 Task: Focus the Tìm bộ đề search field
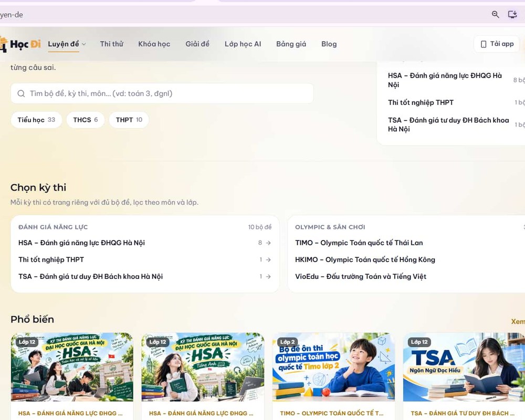(162, 93)
